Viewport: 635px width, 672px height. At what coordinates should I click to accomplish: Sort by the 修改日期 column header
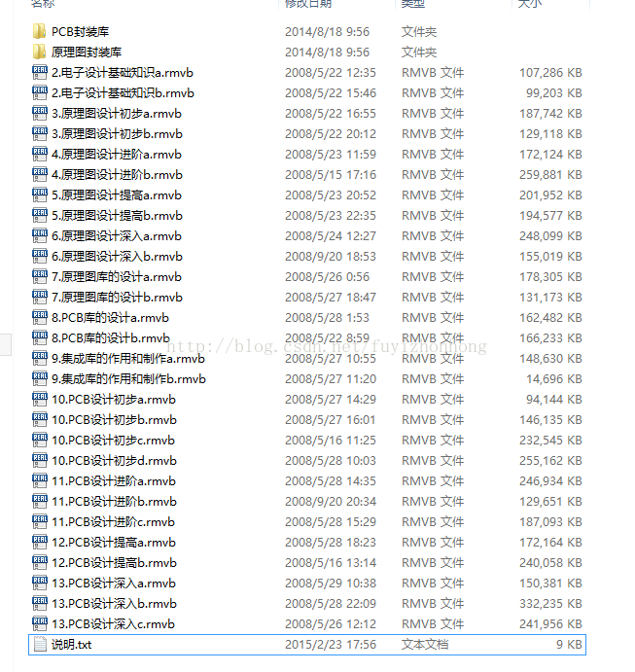click(308, 4)
